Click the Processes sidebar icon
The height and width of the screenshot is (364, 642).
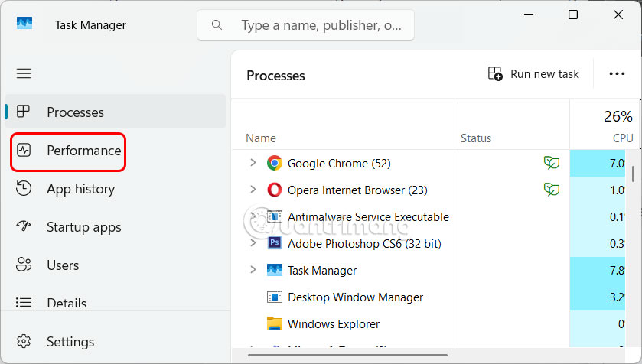23,111
